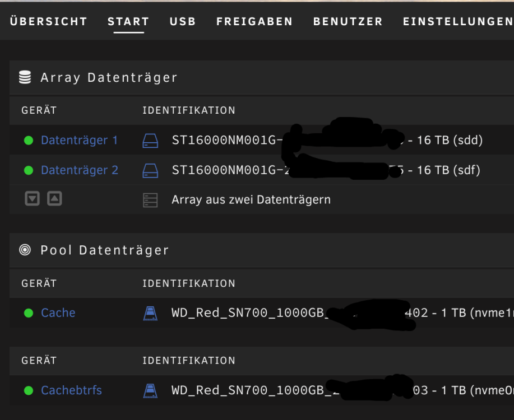
Task: Click the array summary icon beside 'Array aus zwei Datenträgern'
Action: (150, 200)
